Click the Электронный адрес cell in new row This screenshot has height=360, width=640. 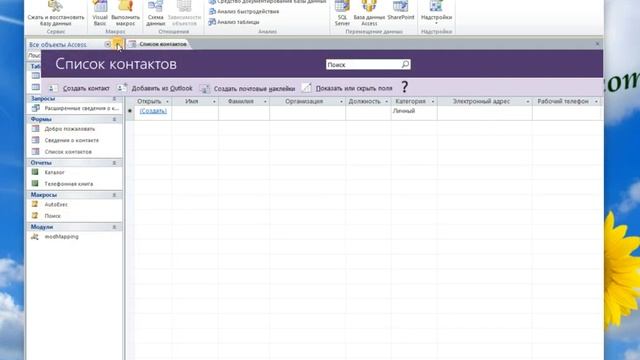(484, 113)
